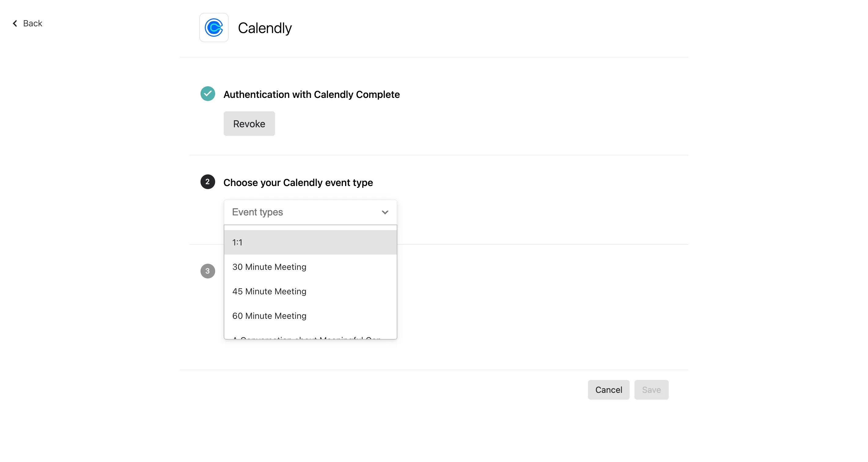
Task: Cancel the Calendly setup
Action: tap(609, 390)
